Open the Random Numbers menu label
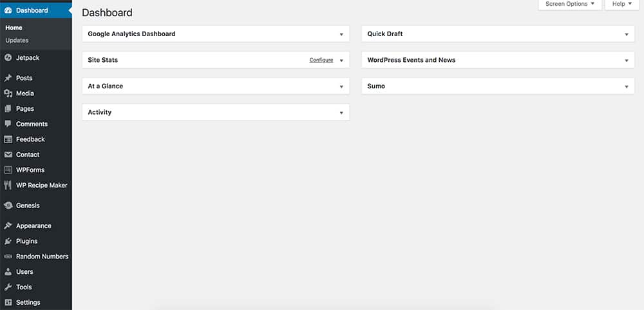This screenshot has height=310, width=644. [43, 257]
